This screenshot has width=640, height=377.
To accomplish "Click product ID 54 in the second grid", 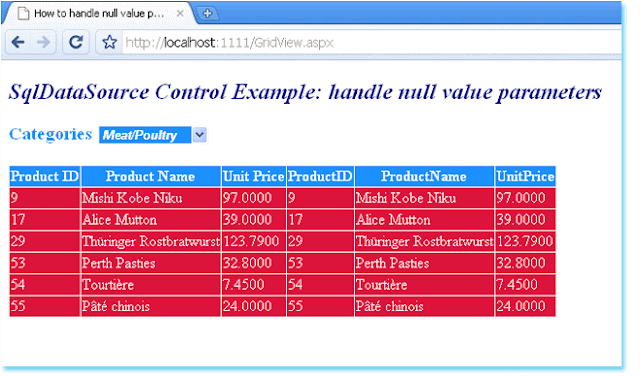I will (296, 285).
